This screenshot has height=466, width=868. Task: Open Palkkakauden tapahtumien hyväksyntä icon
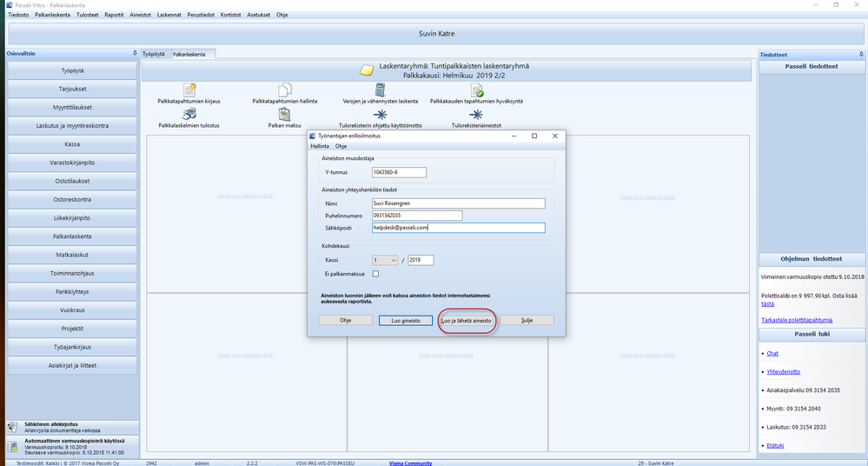click(476, 90)
